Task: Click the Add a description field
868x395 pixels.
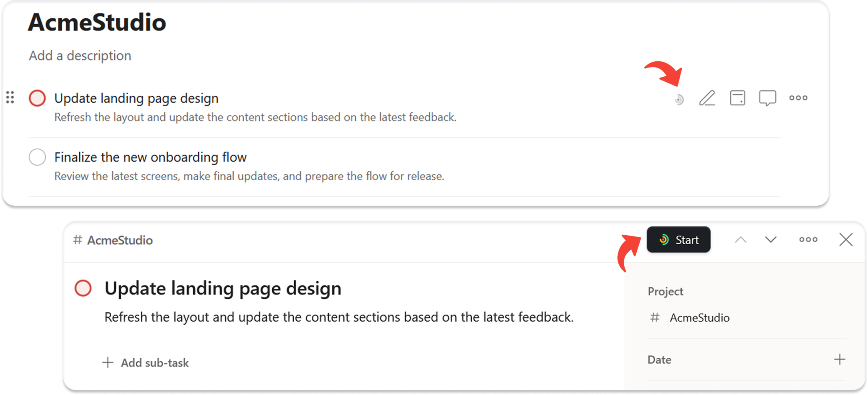Action: click(80, 56)
